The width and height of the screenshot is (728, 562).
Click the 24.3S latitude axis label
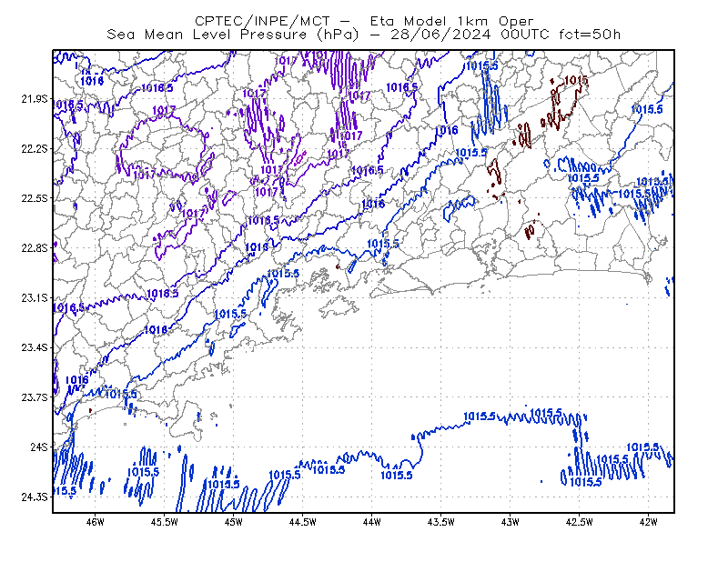pos(35,497)
